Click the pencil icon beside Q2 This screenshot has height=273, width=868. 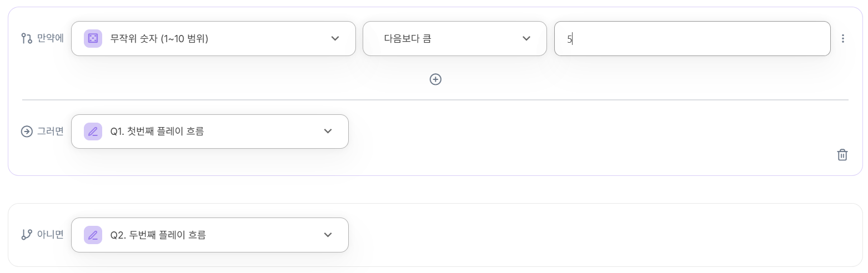tap(93, 235)
